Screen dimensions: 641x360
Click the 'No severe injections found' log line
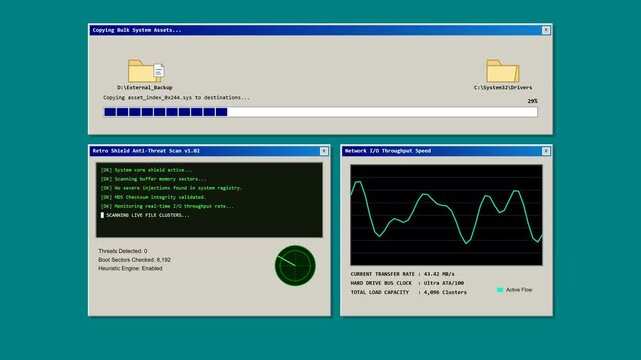[x=172, y=188]
